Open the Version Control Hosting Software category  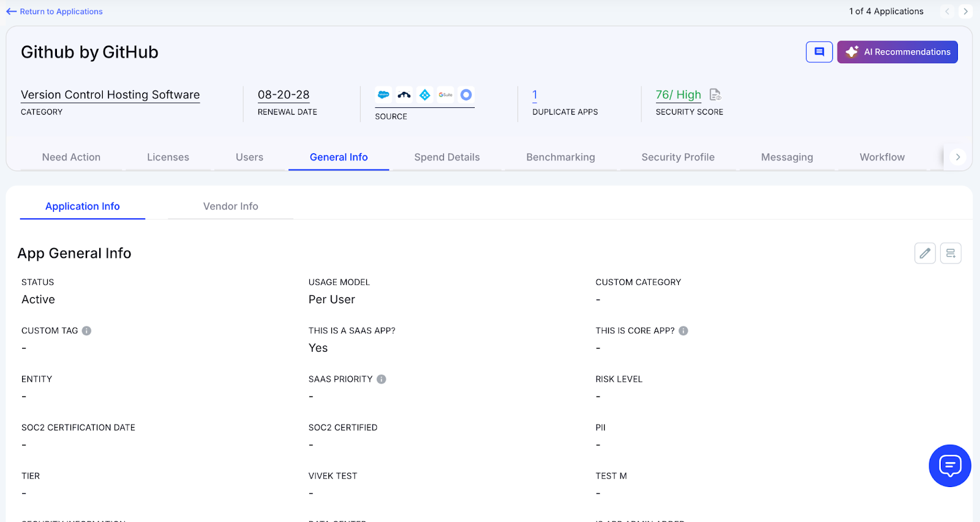110,95
